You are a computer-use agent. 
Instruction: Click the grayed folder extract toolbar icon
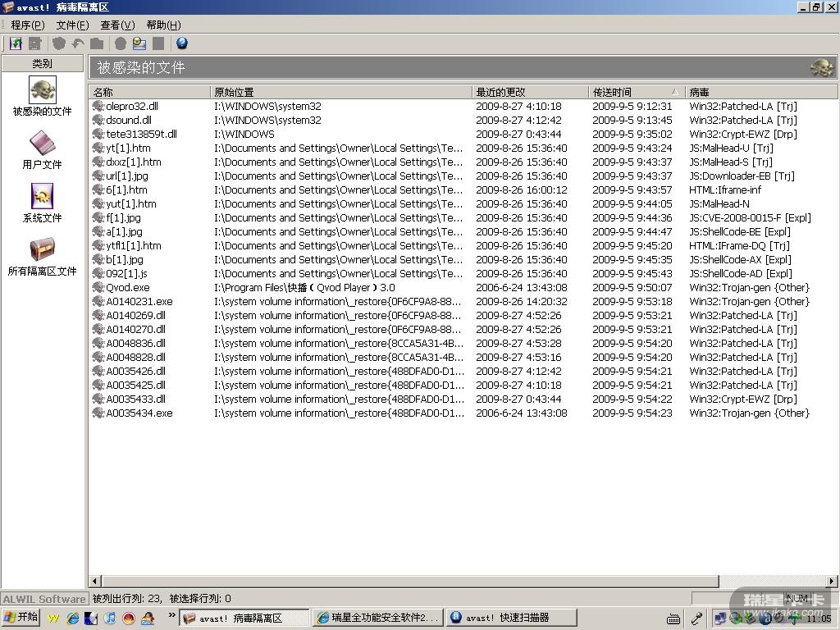(97, 44)
